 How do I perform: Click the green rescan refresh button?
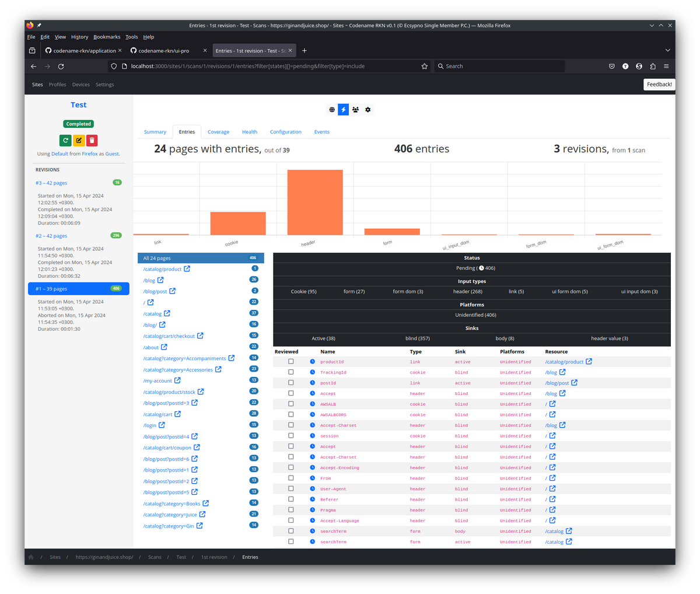[65, 140]
